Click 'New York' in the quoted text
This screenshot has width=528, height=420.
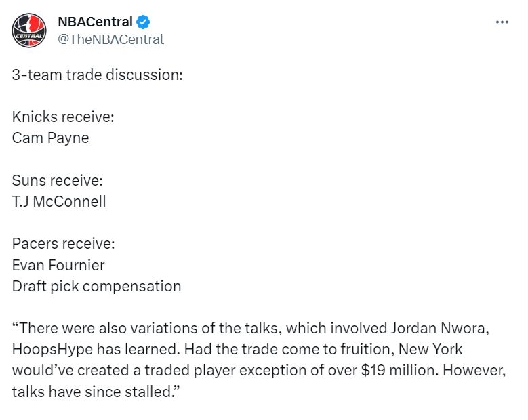coord(430,350)
